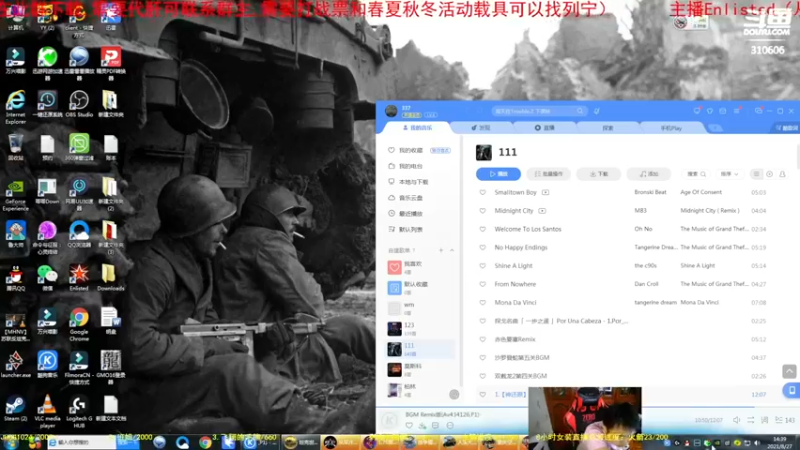The image size is (800, 450).
Task: Open the playlist named 123
Action: [x=421, y=329]
